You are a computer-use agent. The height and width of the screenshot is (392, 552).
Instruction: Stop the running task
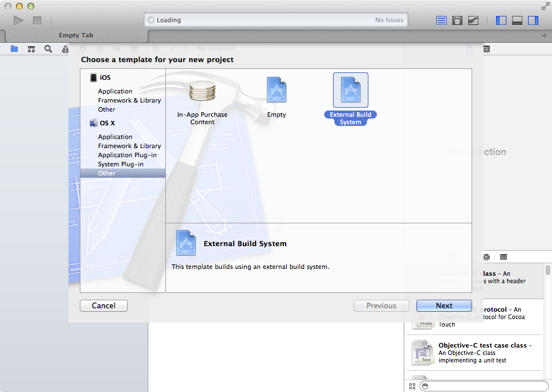click(x=37, y=21)
